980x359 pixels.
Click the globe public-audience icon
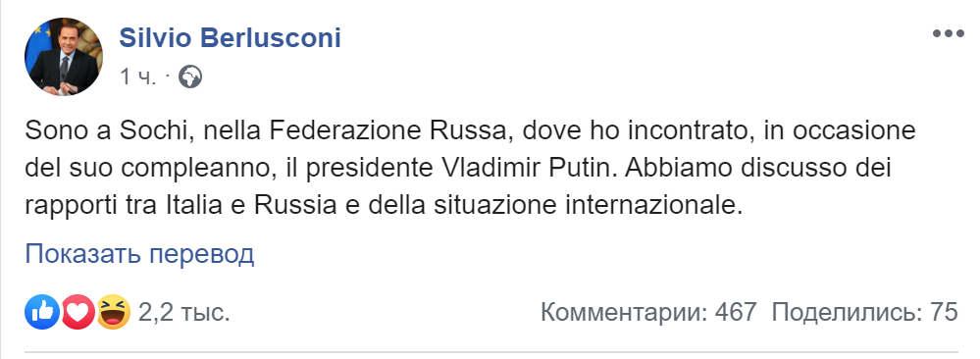click(x=190, y=77)
